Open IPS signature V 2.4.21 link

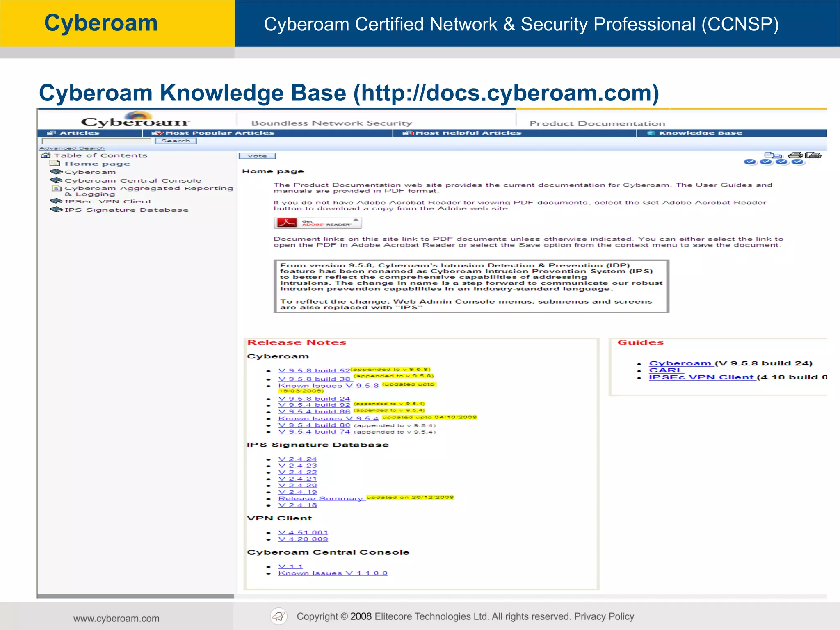298,479
